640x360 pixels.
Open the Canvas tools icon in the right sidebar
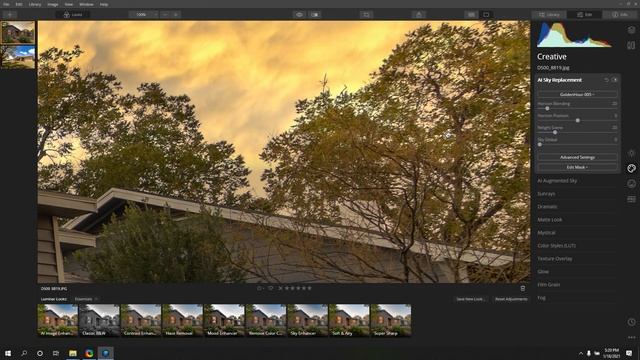pyautogui.click(x=631, y=45)
